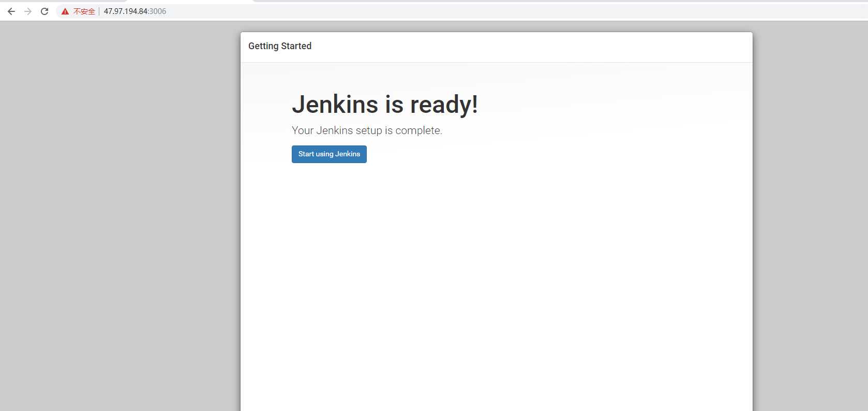Screen dimensions: 868x411
Task: Click the browser forward arrow
Action: [x=28, y=11]
